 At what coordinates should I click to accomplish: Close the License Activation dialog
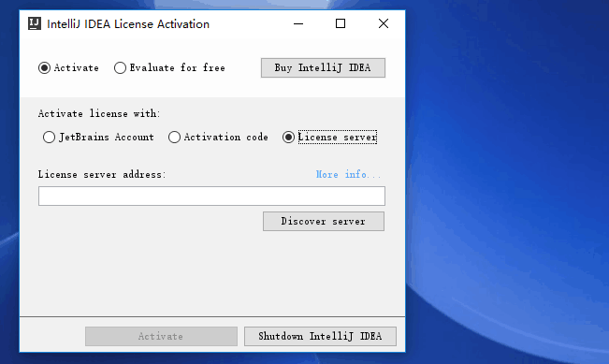[384, 23]
